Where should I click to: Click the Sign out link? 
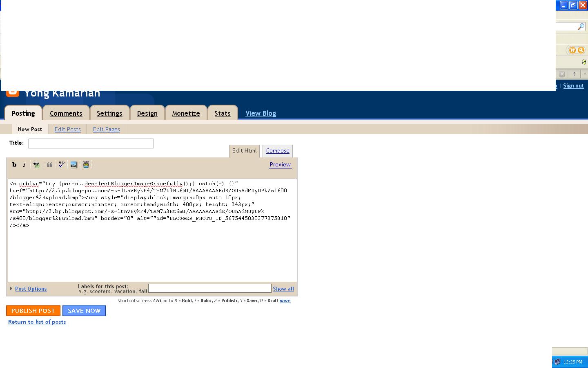tap(573, 85)
